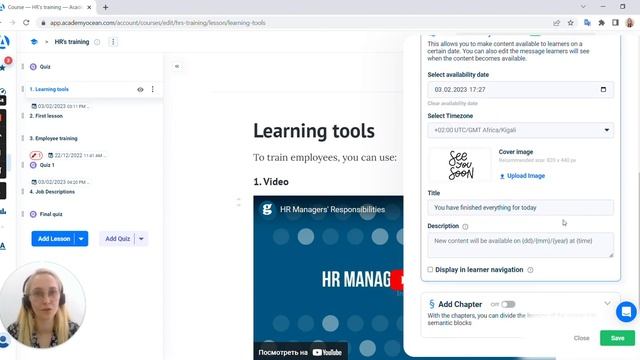Reload the page in the browser
The width and height of the screenshot is (640, 360).
click(26, 23)
